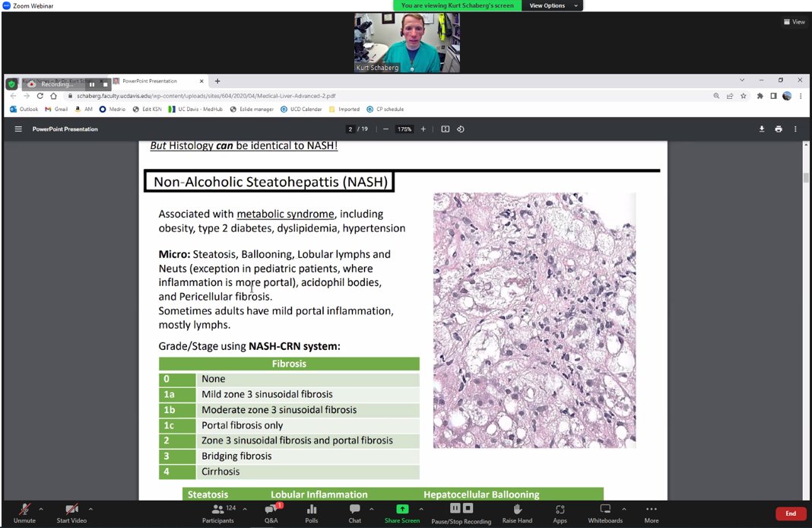Viewport: 812px width, 528px height.
Task: Rotate the PDF counterclockwise
Action: point(461,129)
